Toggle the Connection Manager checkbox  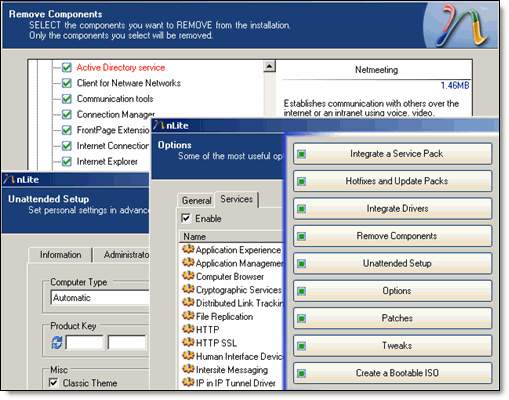point(67,115)
